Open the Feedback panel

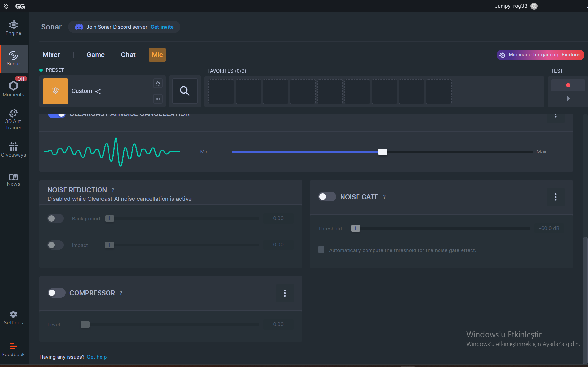[13, 350]
